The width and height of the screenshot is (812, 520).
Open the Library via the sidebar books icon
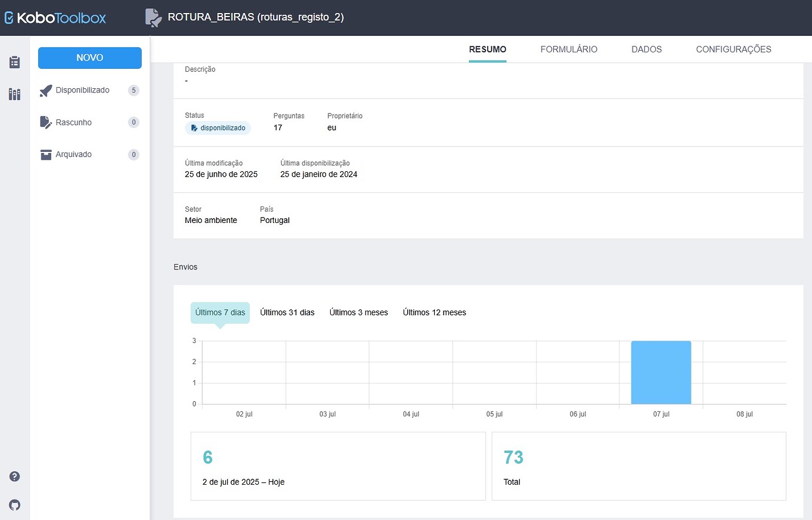pos(14,94)
